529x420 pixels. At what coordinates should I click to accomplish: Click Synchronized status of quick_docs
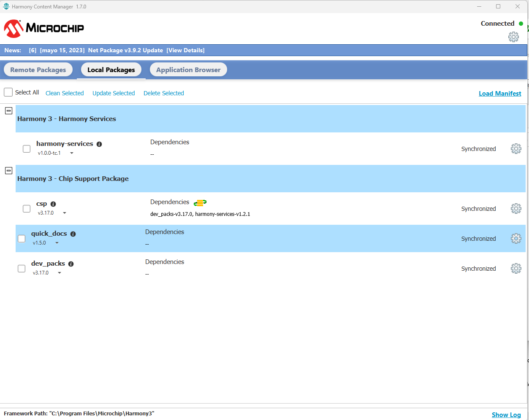click(478, 239)
